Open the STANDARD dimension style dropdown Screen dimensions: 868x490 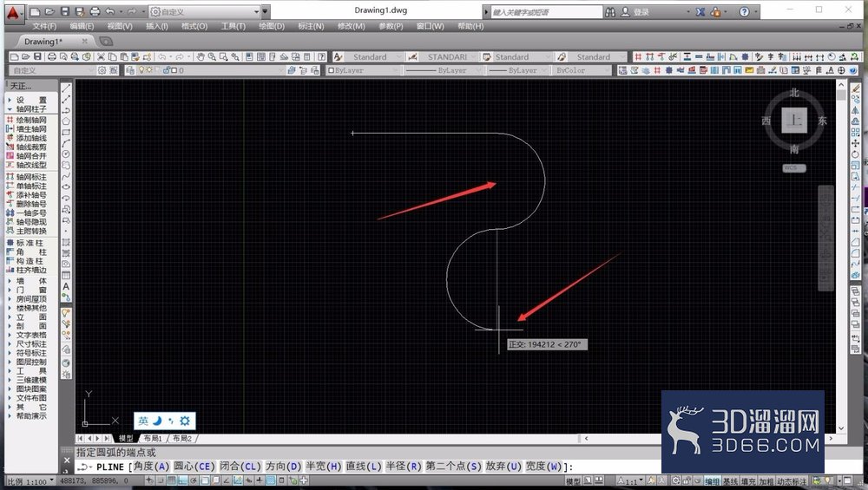(x=447, y=57)
